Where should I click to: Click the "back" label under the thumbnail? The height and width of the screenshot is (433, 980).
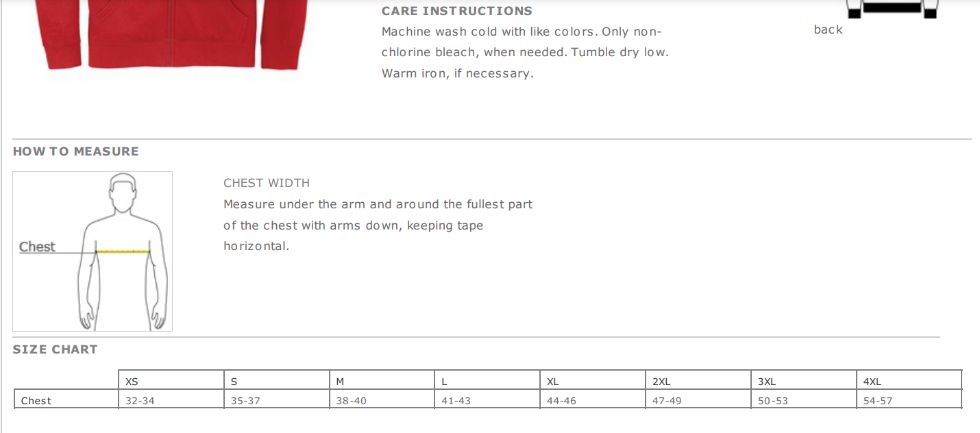point(828,29)
